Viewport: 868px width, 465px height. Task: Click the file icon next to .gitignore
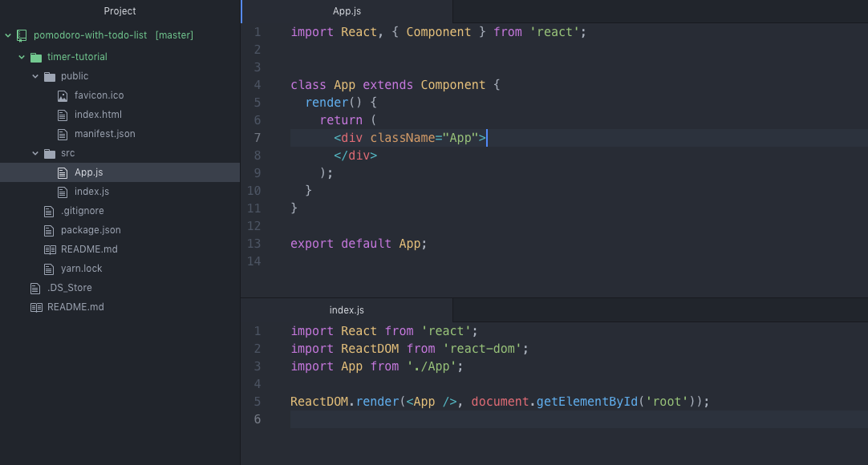pyautogui.click(x=49, y=210)
